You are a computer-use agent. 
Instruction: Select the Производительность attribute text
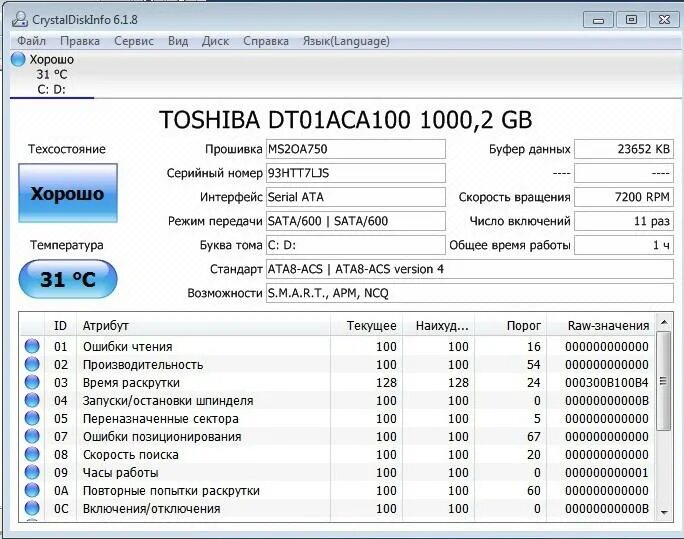tap(143, 365)
